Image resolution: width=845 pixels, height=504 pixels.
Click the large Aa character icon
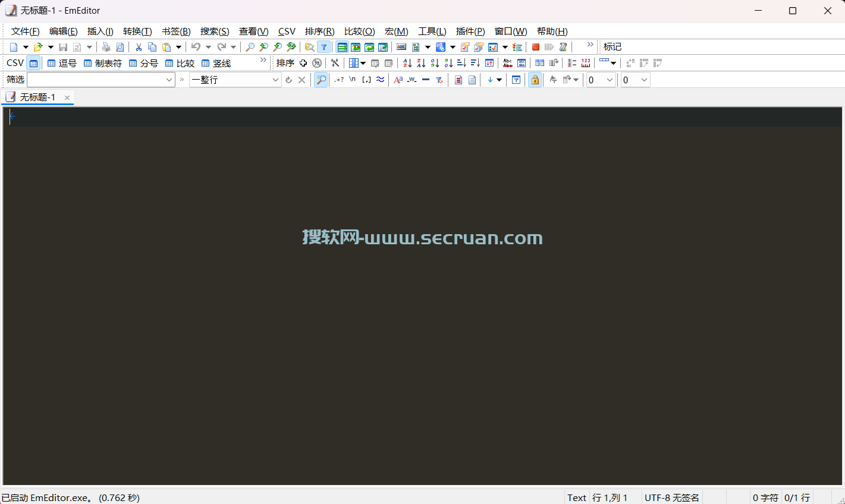click(x=398, y=80)
